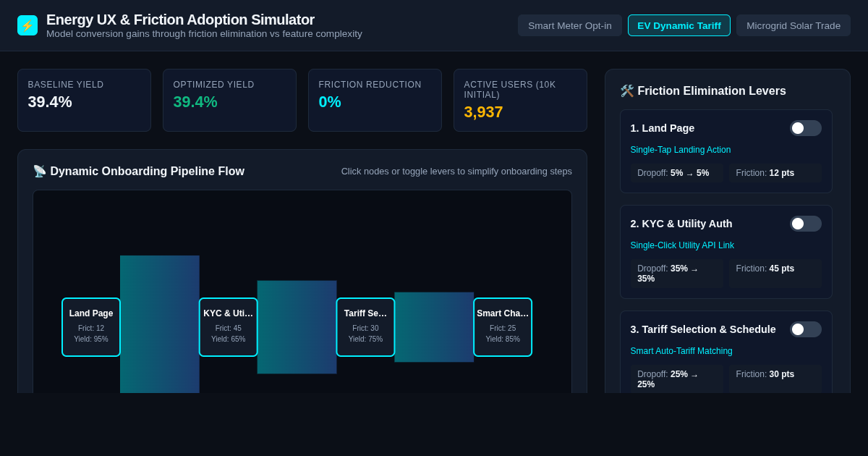Image resolution: width=868 pixels, height=456 pixels.
Task: Click the Baseline Yield 39.4% card
Action: 84,100
